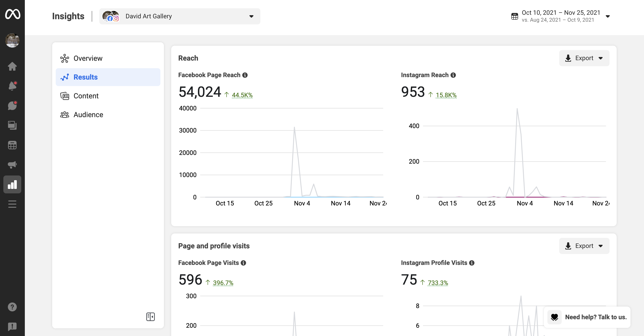Open the Ads megaphone icon
The image size is (644, 336).
[x=12, y=165]
